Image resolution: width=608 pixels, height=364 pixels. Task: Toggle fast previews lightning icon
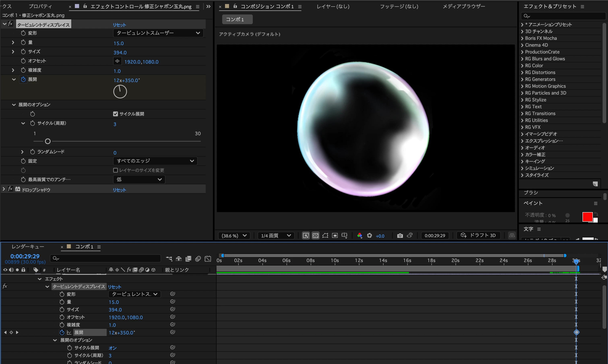point(306,236)
